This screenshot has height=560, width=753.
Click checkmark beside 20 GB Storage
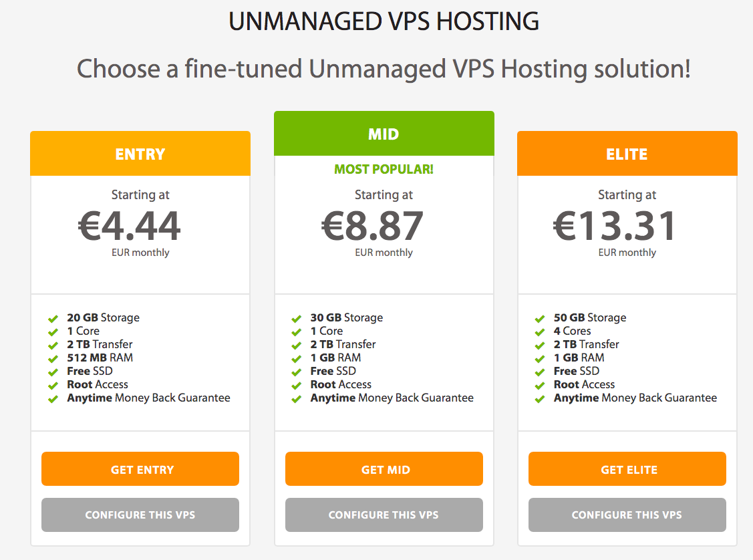pos(53,318)
